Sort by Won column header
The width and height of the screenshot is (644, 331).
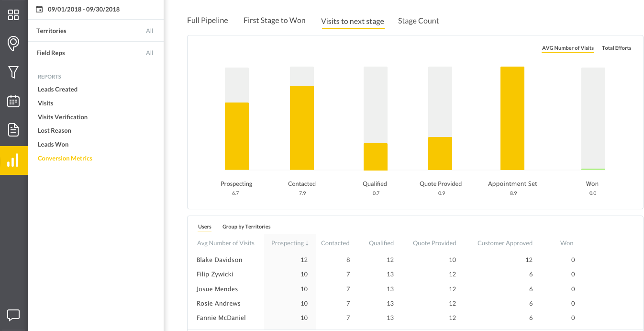coord(566,243)
